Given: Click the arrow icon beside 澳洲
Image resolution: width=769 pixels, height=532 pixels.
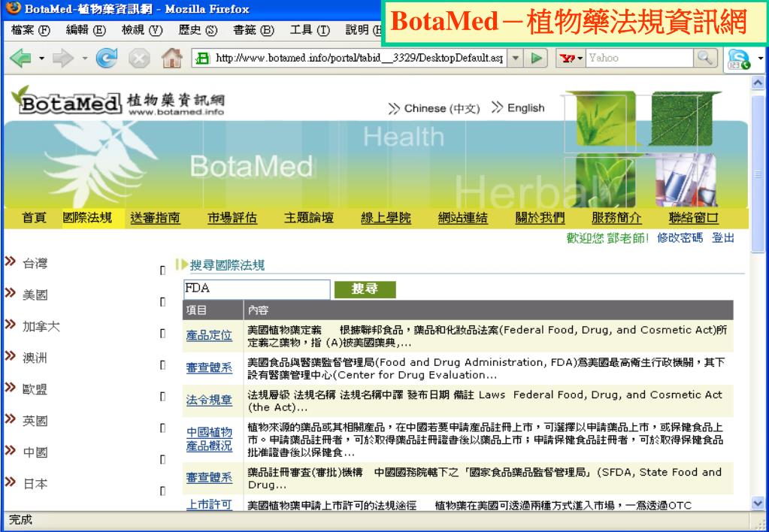Looking at the screenshot, I should [x=11, y=355].
